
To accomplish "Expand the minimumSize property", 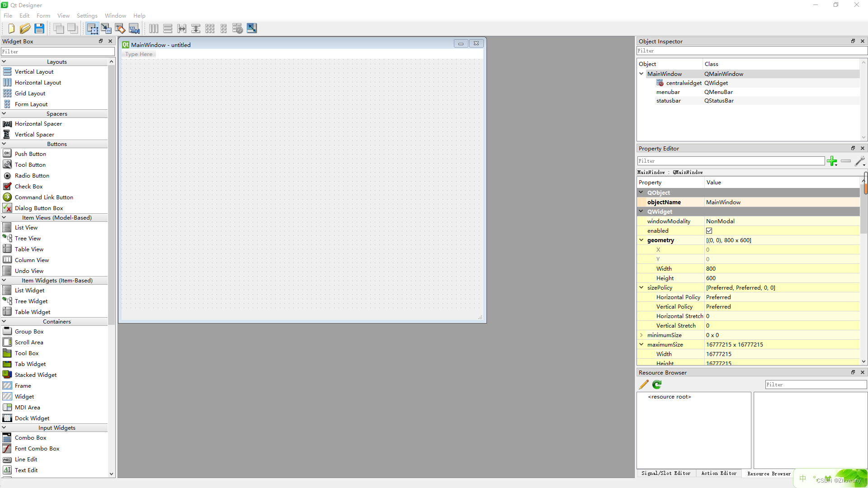I will point(641,335).
